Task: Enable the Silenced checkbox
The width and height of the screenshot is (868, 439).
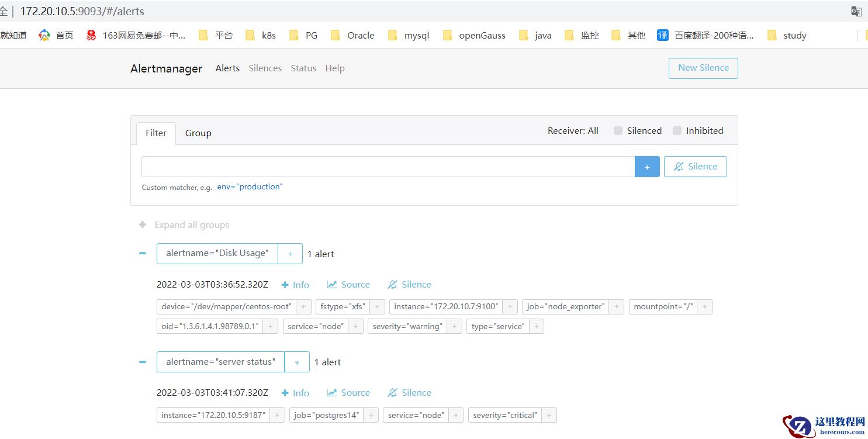Action: click(618, 131)
